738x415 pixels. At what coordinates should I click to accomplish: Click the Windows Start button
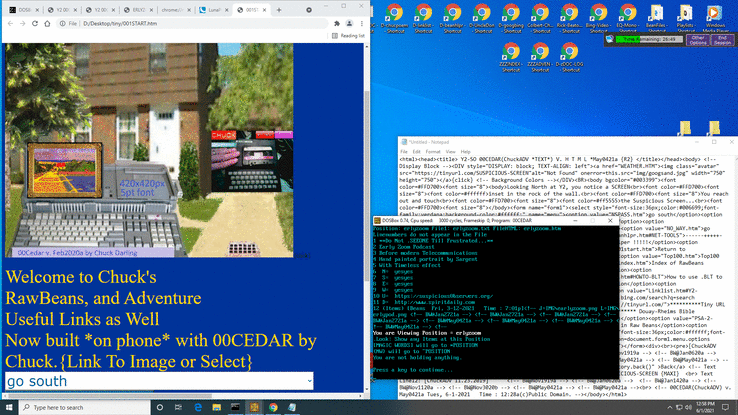coord(8,407)
